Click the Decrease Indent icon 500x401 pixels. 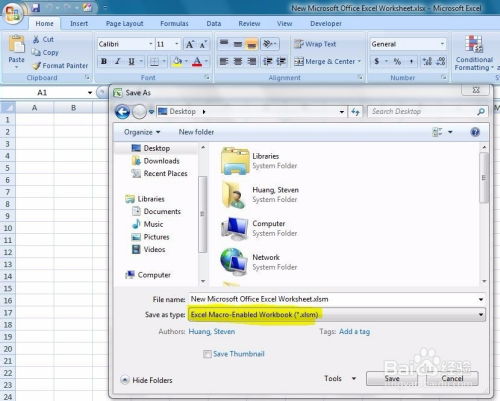click(268, 61)
